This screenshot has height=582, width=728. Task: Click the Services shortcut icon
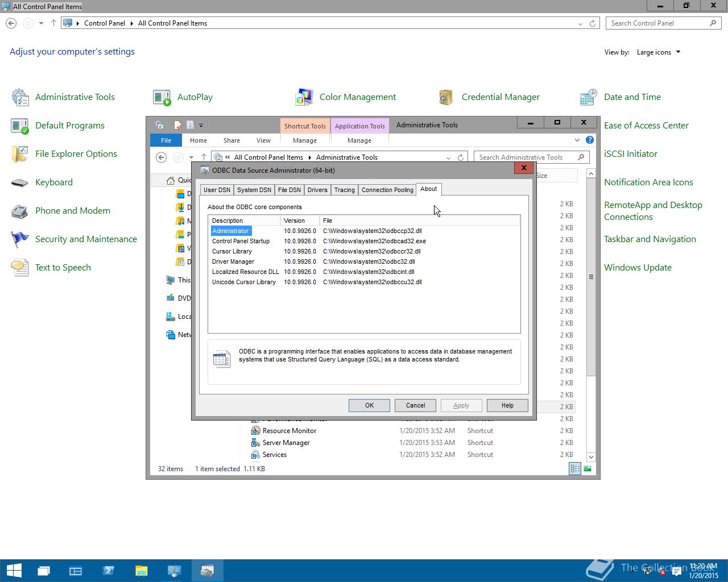256,455
